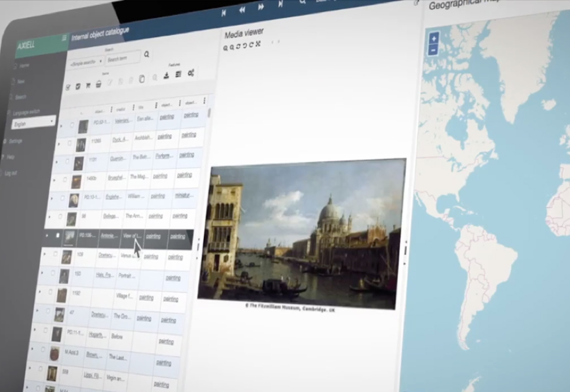Viewport: 570px width, 392px height.
Task: Click the search magnifier next to Search term
Action: pos(147,55)
